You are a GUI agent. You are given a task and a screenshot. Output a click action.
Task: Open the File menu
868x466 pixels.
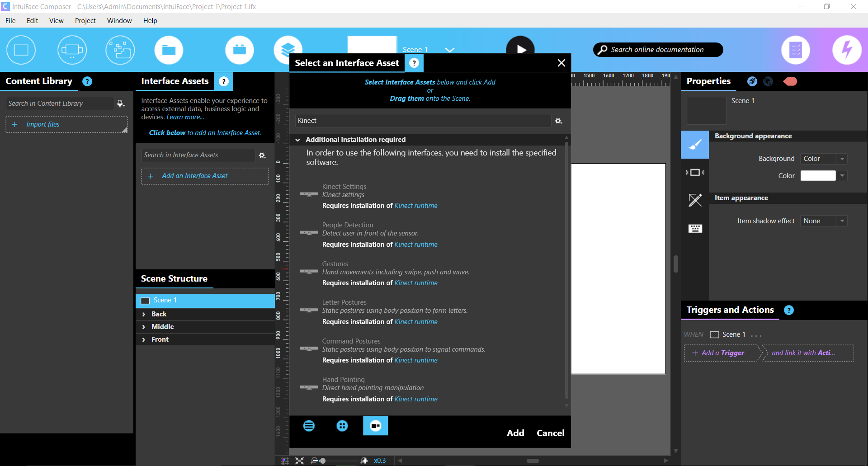[x=10, y=21]
